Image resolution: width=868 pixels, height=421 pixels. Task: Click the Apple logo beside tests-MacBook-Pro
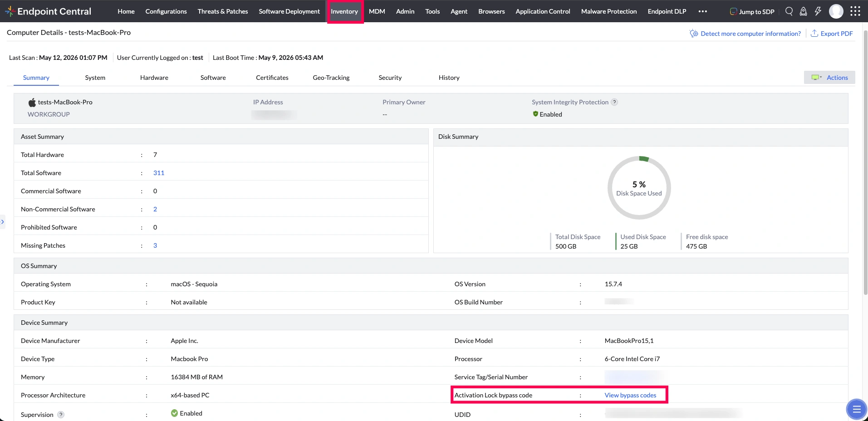point(32,103)
